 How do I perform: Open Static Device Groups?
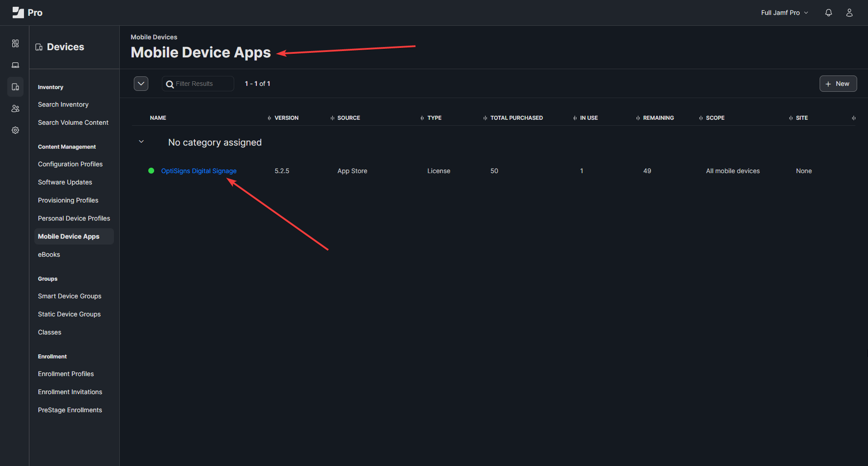[x=69, y=314]
